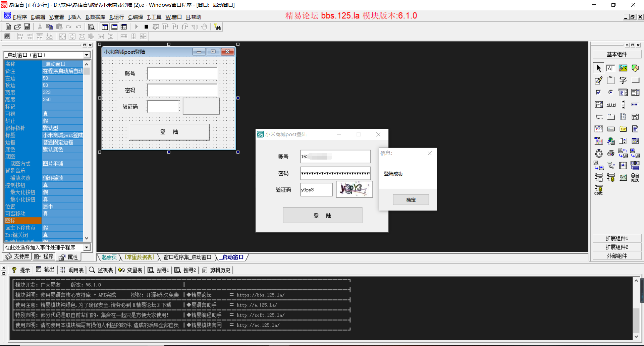Open the _启动窗口 object selector dropdown
The width and height of the screenshot is (644, 346).
[x=87, y=55]
